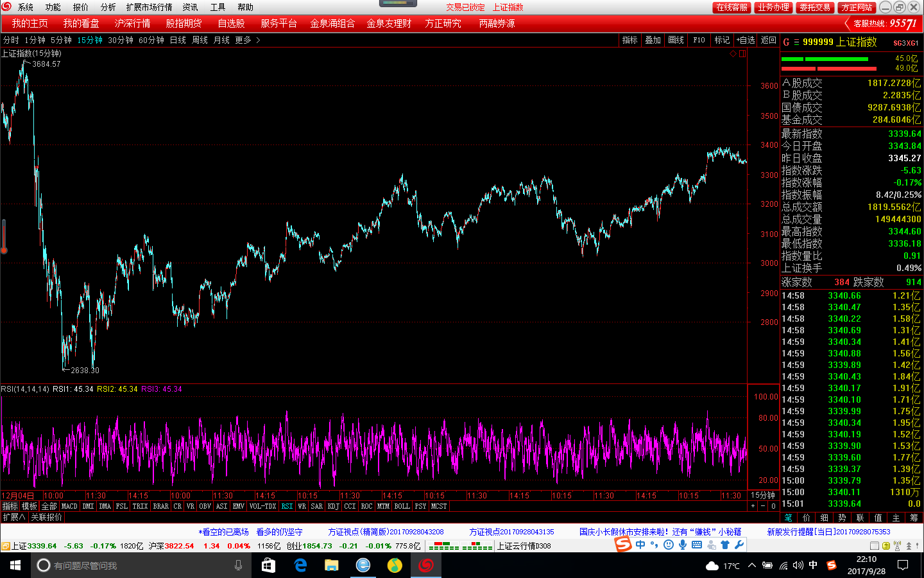Switch chart to 1分钟 period

(35, 40)
